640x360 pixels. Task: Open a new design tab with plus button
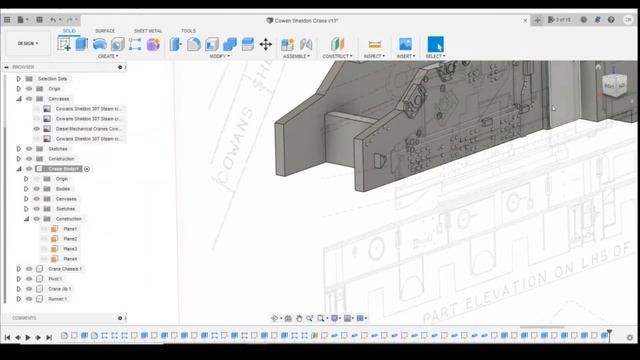tap(537, 20)
